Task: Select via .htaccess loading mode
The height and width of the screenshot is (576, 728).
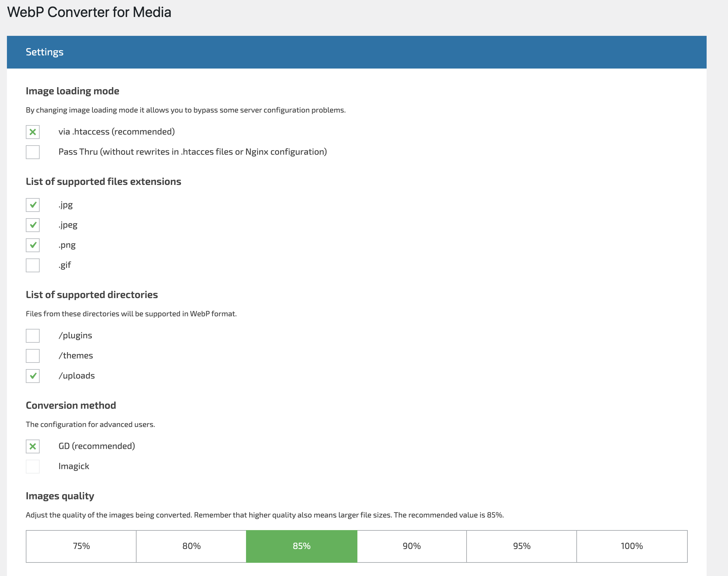Action: coord(33,132)
